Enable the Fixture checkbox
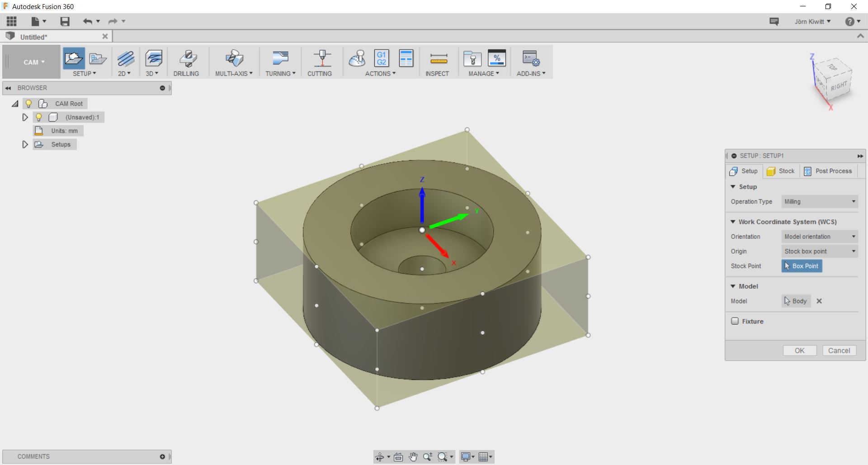 735,321
